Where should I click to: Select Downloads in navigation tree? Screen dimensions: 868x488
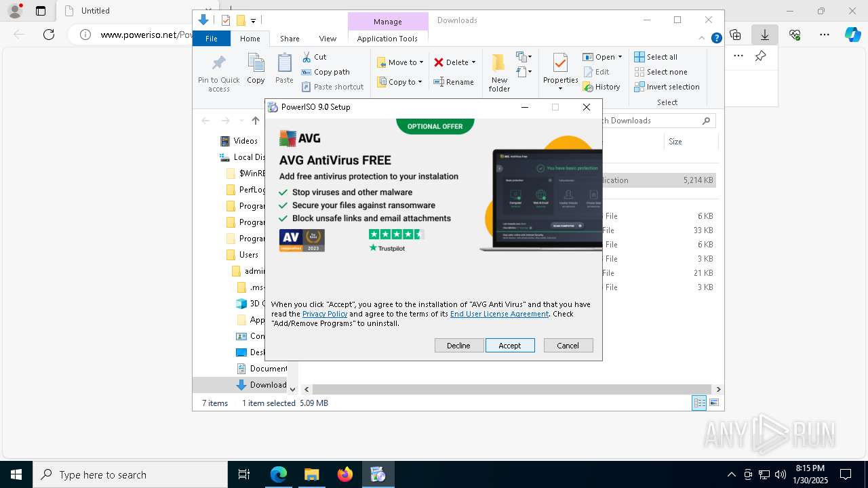tap(261, 385)
